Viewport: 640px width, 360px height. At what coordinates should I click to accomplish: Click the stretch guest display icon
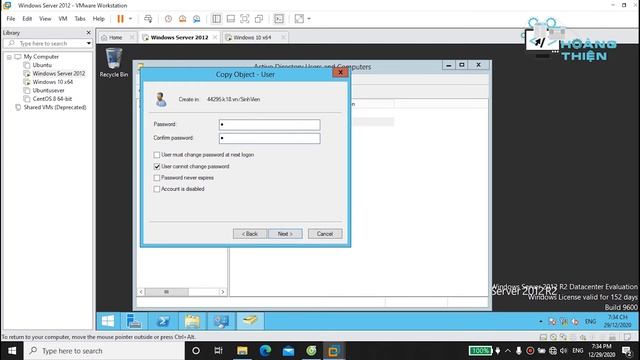(x=299, y=19)
